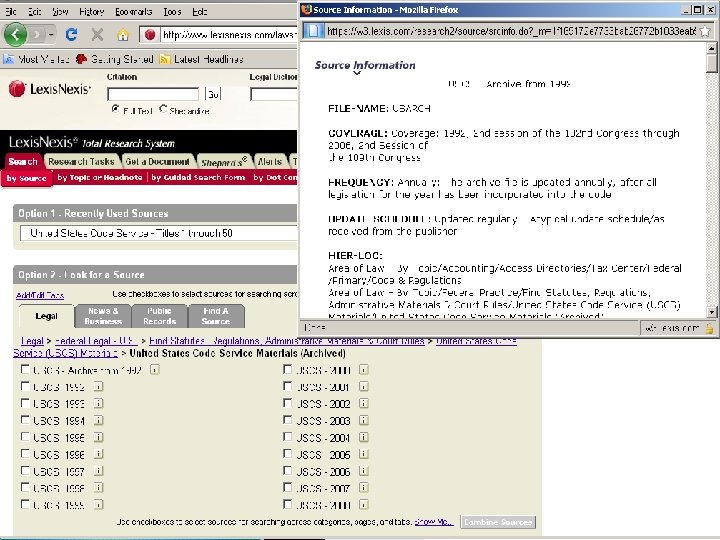Image resolution: width=720 pixels, height=540 pixels.
Task: Check the USCS 1994 checkbox
Action: point(25,420)
